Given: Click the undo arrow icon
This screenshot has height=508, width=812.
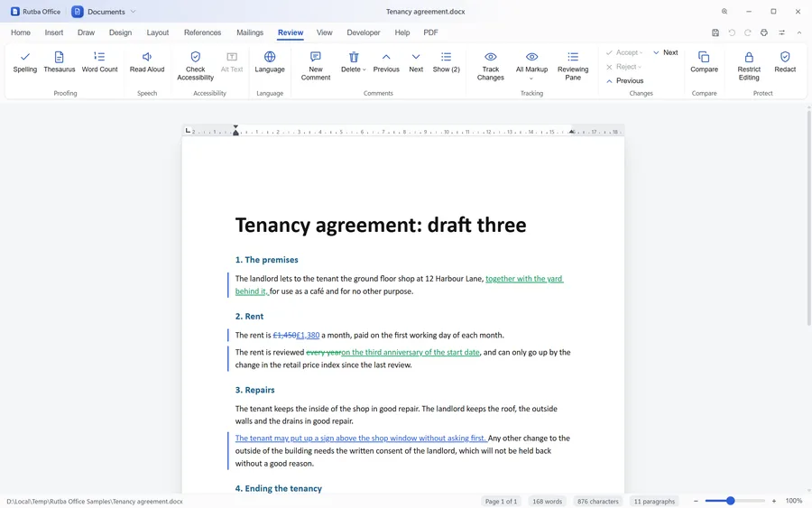Looking at the screenshot, I should (732, 32).
